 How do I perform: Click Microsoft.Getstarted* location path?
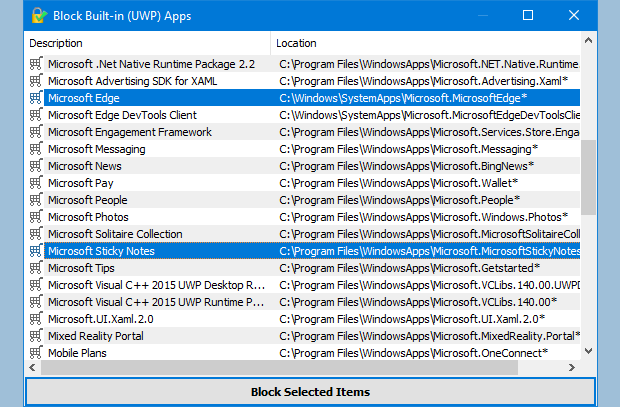point(409,268)
